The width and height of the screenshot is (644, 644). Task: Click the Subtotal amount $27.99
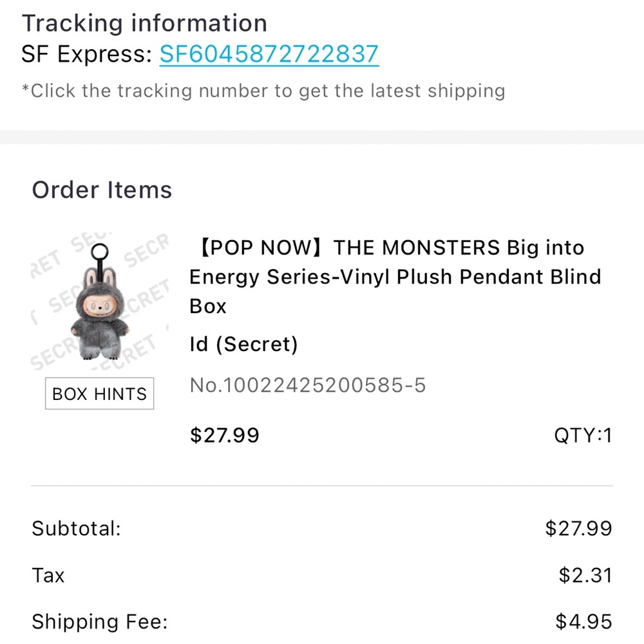[578, 529]
